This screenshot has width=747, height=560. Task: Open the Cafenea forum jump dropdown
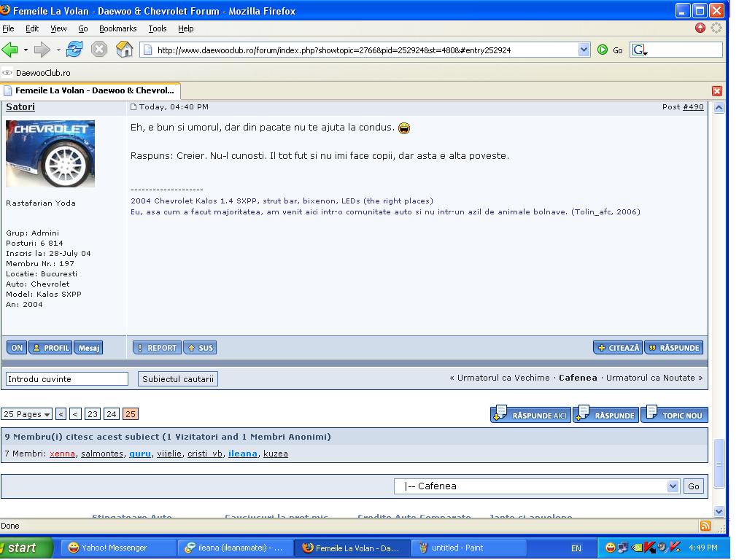(x=536, y=486)
